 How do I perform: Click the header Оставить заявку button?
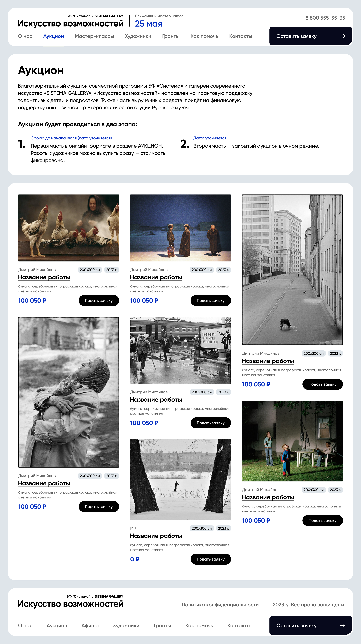pos(311,36)
